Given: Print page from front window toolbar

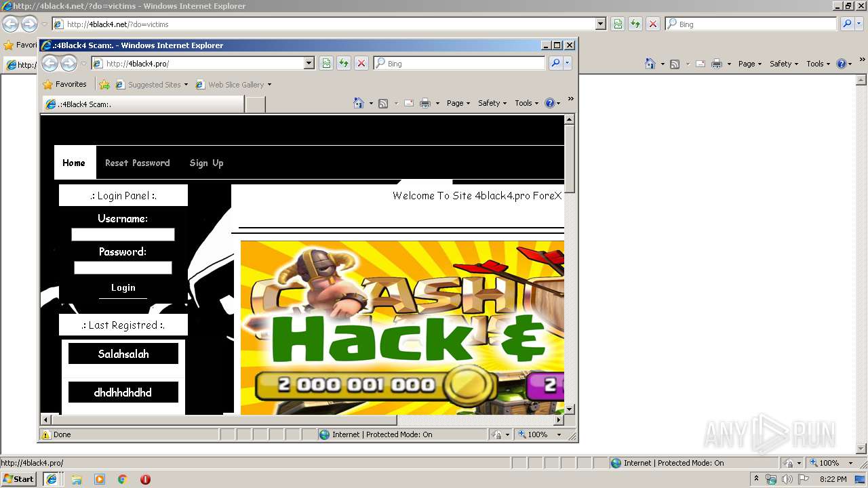Looking at the screenshot, I should point(425,103).
